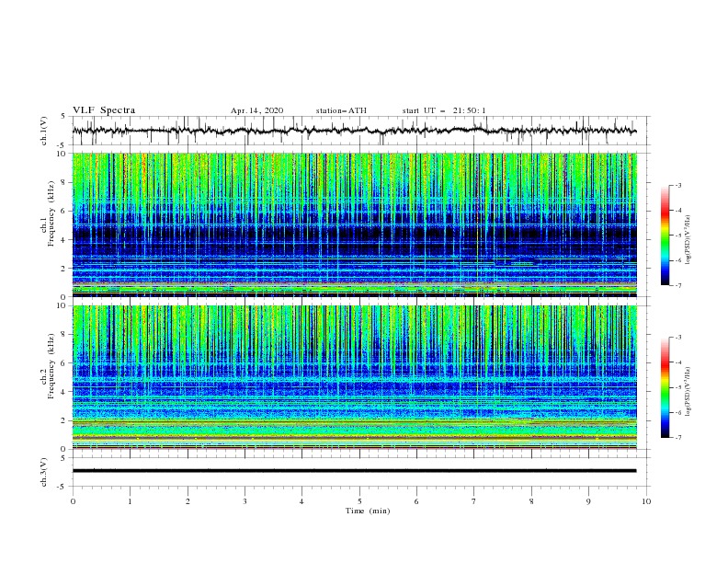Click time axis tick label "2"
The image size is (728, 563).
point(188,501)
